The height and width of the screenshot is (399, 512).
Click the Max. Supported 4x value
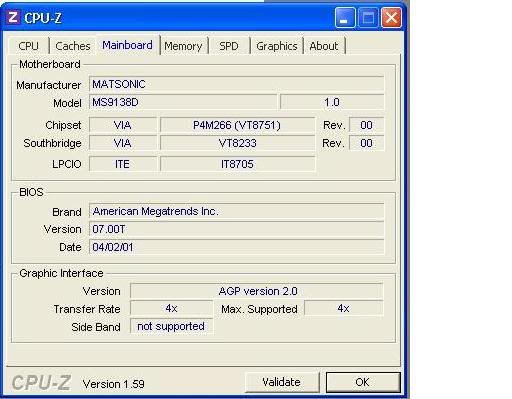pos(344,309)
